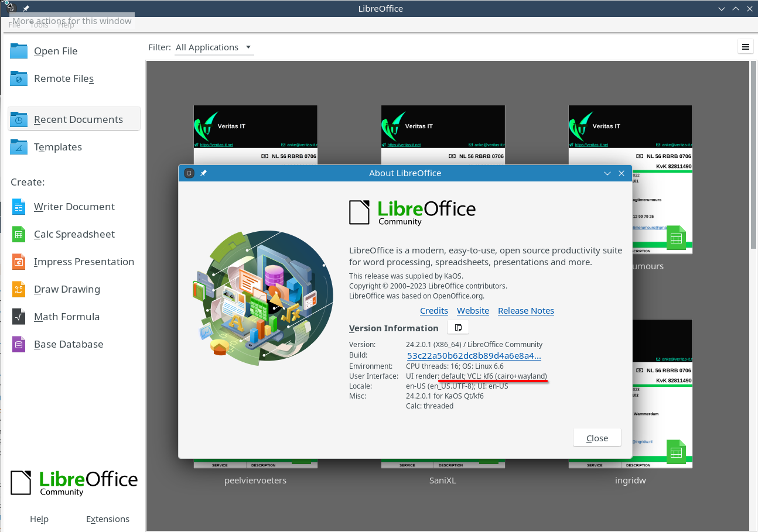Follow the Credits link
Screen dimensions: 758x532
click(433, 311)
